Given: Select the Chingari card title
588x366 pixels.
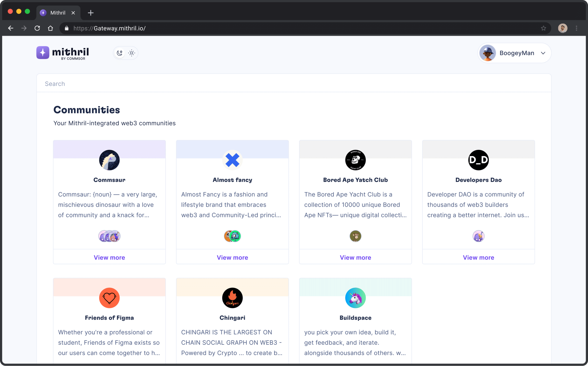Looking at the screenshot, I should pos(232,318).
